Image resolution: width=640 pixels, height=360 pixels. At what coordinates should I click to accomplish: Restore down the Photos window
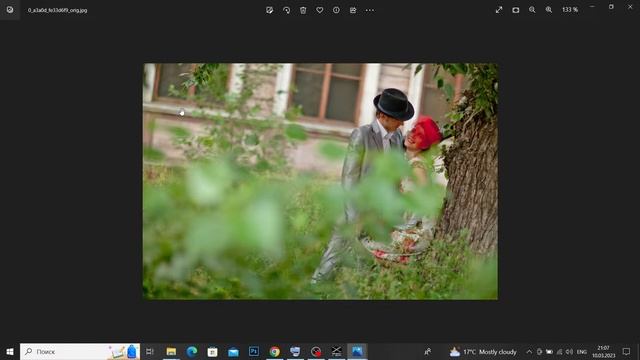(611, 7)
